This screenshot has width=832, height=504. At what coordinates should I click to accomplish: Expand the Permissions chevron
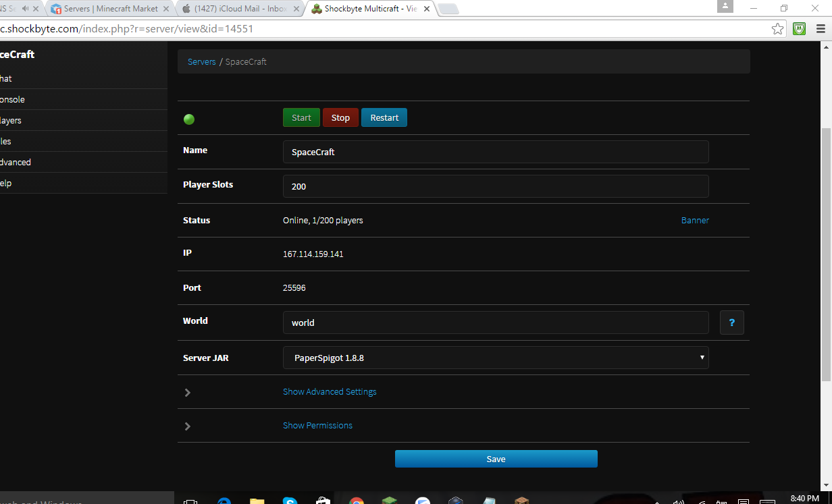188,426
